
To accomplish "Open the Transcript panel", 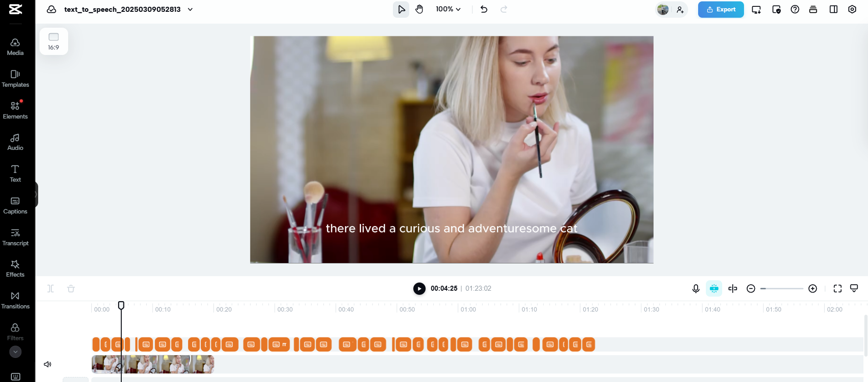I will pos(15,238).
